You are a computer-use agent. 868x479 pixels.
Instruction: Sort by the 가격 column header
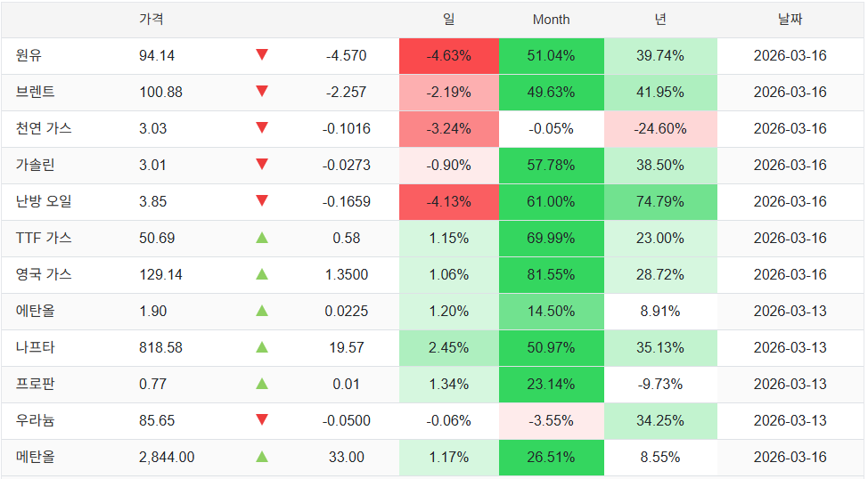pos(151,20)
